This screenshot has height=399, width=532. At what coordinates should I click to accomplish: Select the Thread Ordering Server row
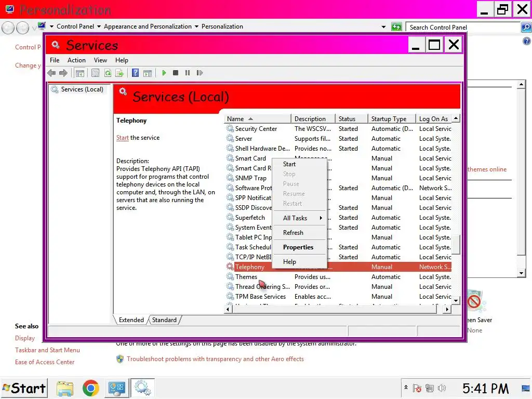pos(338,287)
